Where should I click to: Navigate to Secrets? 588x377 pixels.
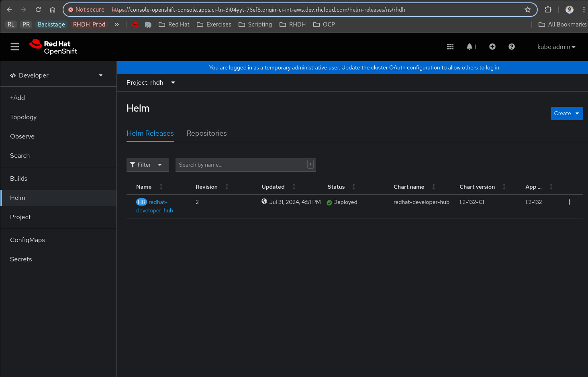pos(59,259)
